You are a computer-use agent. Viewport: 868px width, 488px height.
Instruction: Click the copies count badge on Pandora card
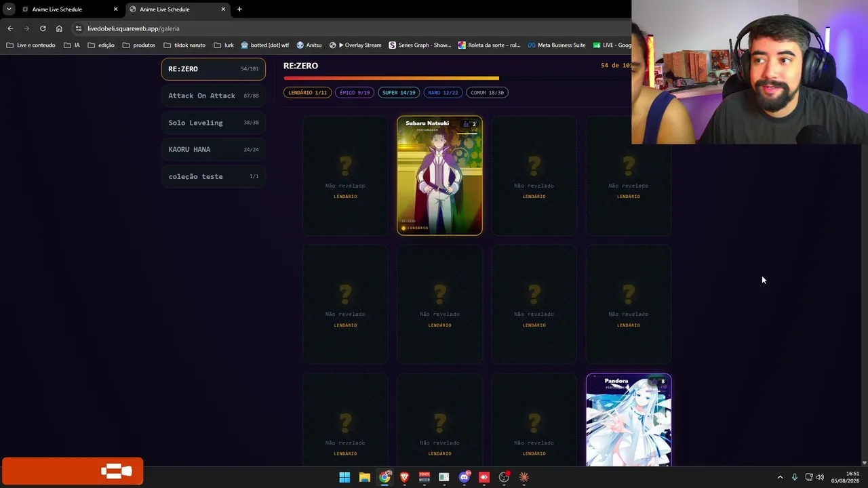tap(658, 382)
